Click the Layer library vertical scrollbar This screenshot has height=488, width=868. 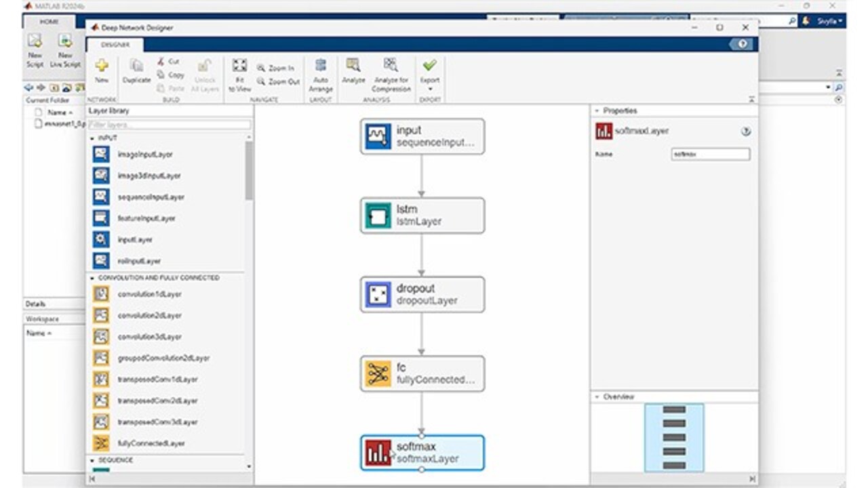coord(249,169)
